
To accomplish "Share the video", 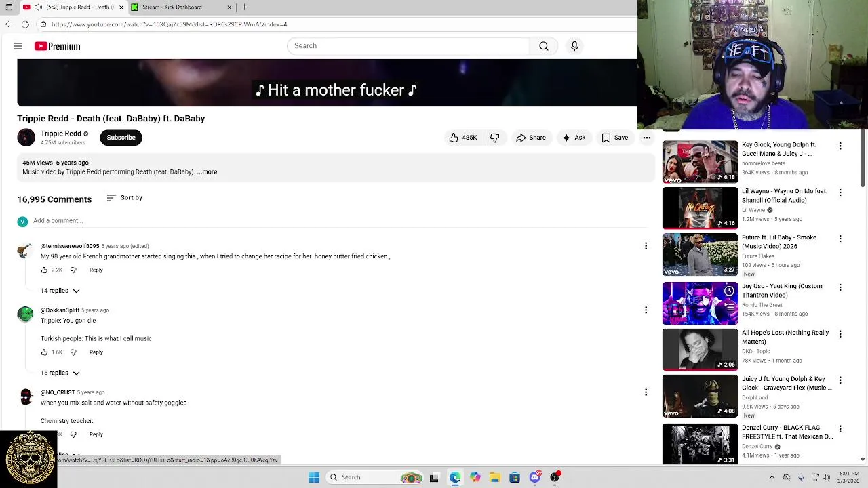I will click(x=531, y=138).
